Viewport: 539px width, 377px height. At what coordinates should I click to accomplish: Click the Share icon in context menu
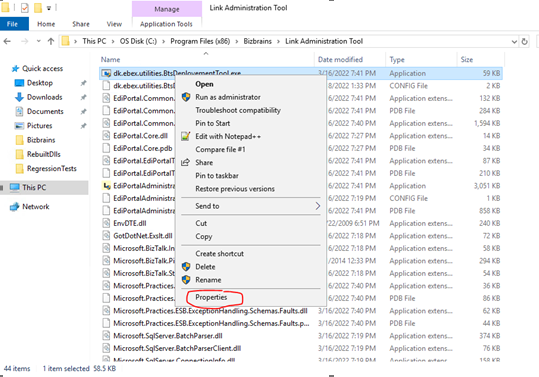pos(186,162)
